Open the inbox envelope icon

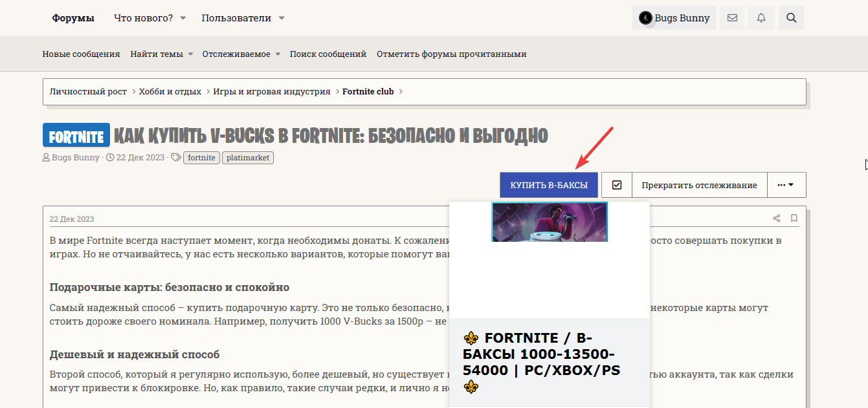pyautogui.click(x=732, y=18)
